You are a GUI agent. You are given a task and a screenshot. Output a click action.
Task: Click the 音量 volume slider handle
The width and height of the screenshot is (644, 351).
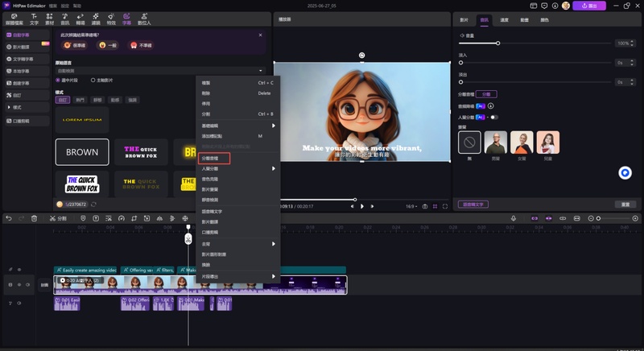click(497, 43)
